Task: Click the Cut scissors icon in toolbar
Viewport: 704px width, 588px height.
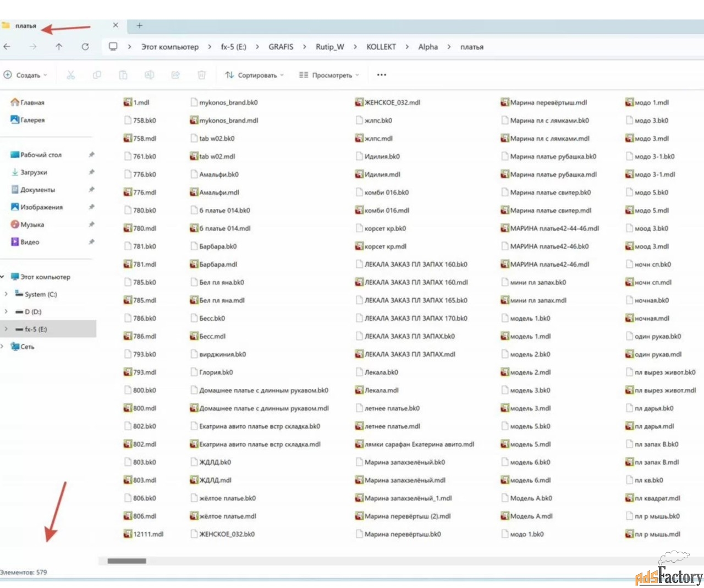Action: pyautogui.click(x=70, y=75)
